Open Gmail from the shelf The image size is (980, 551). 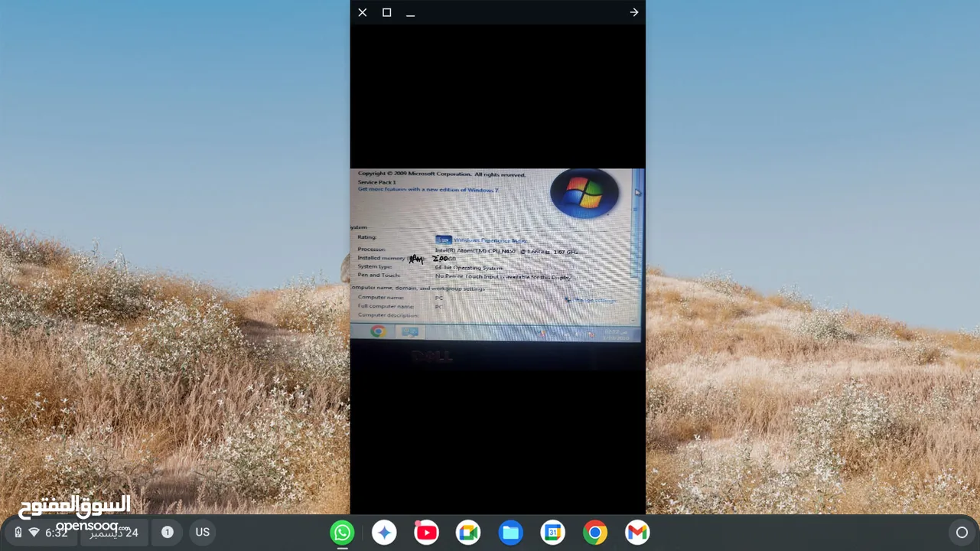click(x=637, y=533)
